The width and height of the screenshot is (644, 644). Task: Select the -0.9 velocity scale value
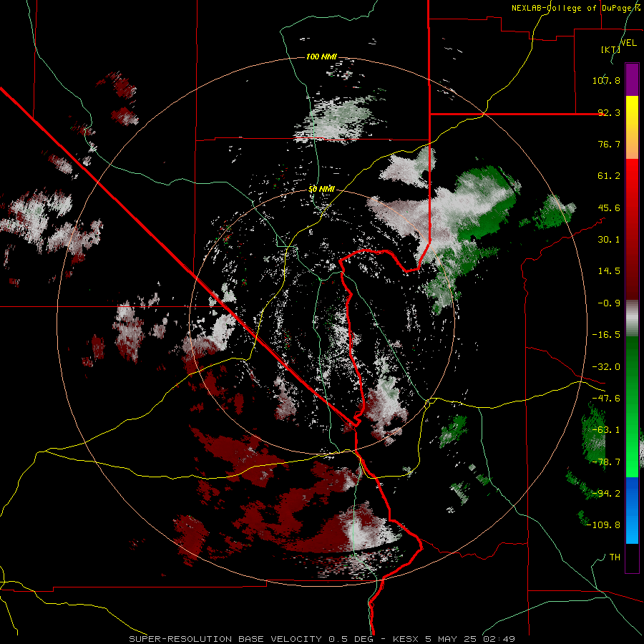click(x=609, y=303)
